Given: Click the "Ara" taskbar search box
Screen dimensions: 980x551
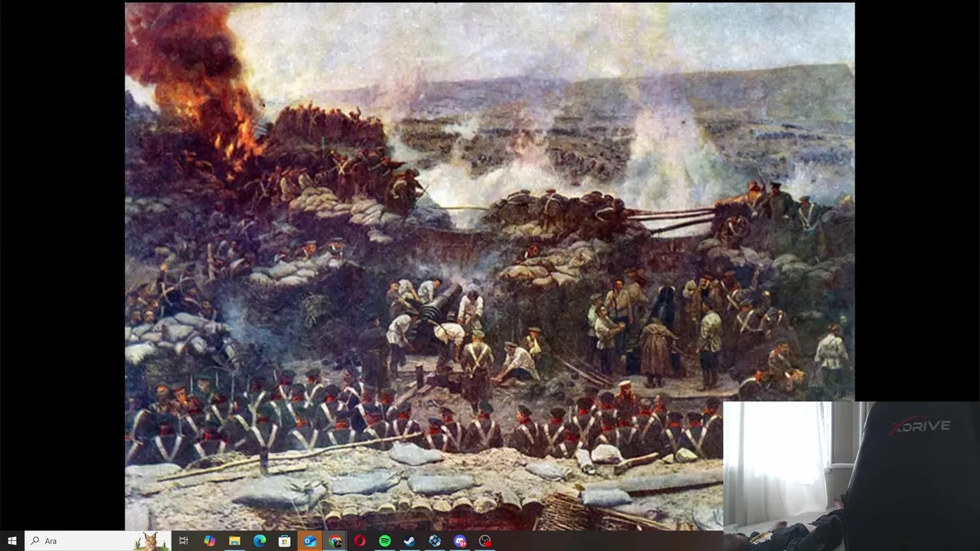Looking at the screenshot, I should tap(97, 541).
